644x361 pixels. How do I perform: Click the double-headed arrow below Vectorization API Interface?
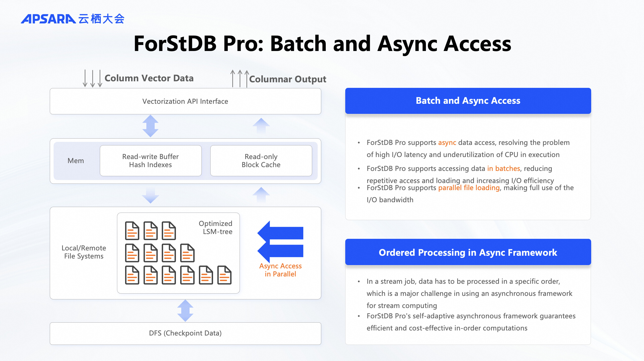[150, 126]
